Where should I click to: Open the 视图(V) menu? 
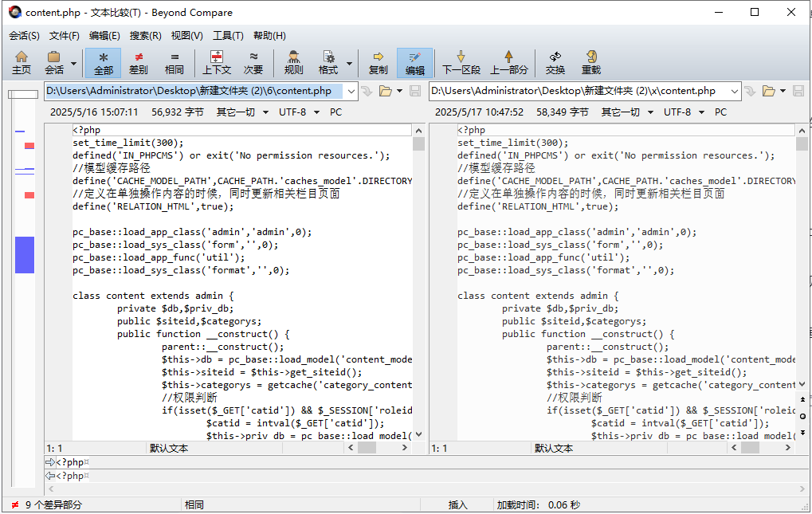pos(187,36)
